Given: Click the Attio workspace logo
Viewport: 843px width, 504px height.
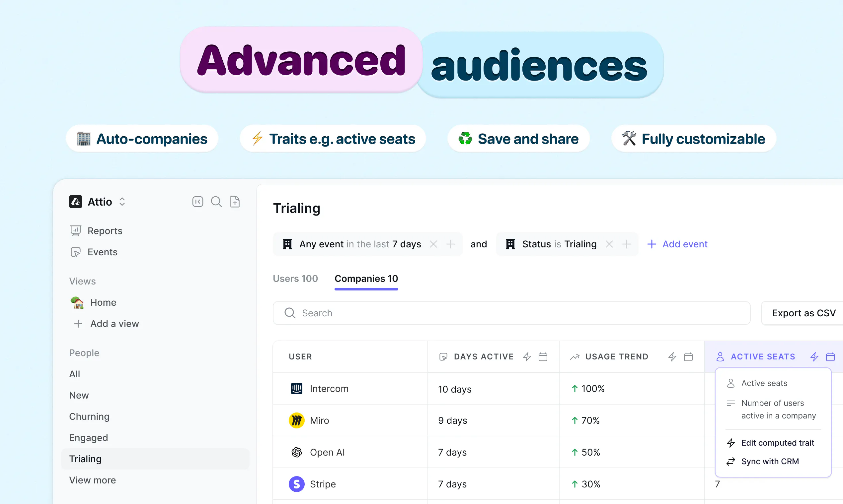Looking at the screenshot, I should pos(75,202).
